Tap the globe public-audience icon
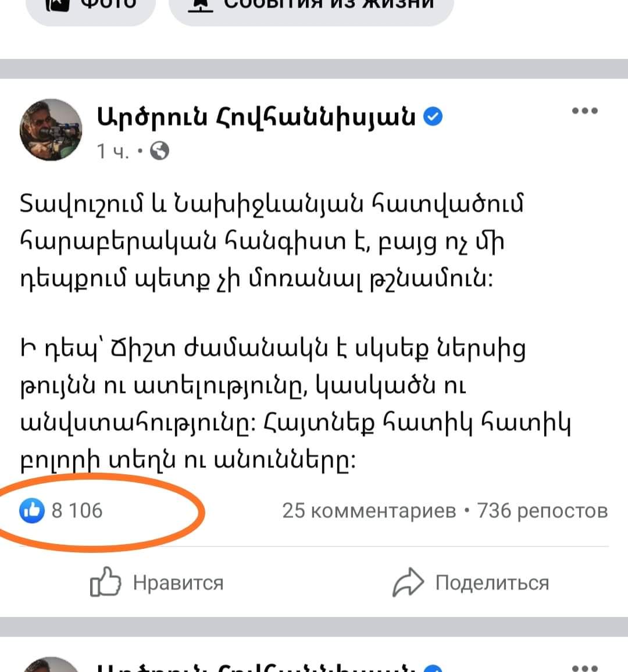The height and width of the screenshot is (672, 628). (159, 151)
